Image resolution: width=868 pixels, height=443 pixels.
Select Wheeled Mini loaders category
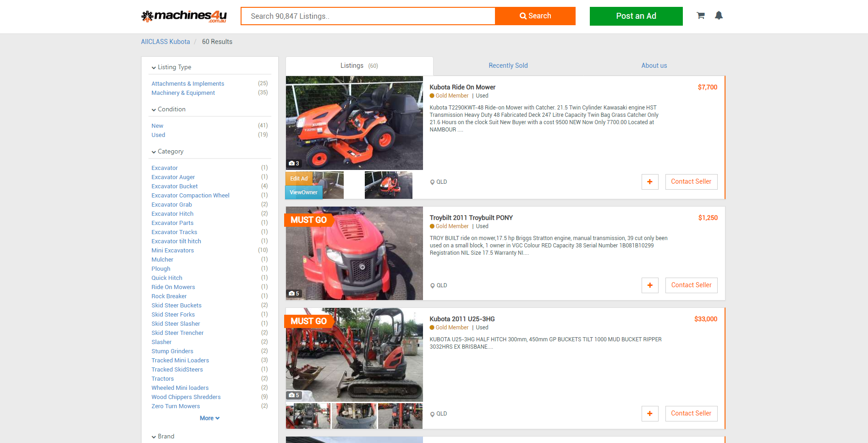tap(180, 388)
